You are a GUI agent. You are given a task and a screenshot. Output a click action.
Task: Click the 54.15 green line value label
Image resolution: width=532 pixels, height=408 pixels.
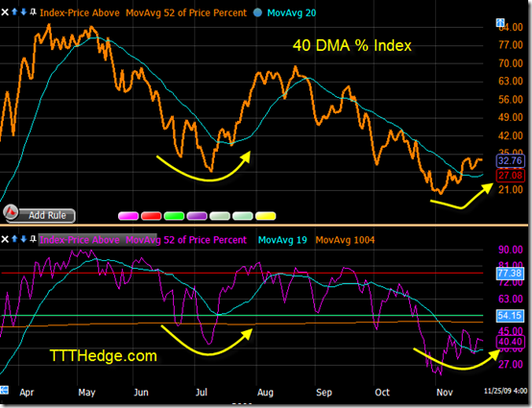[x=510, y=316]
